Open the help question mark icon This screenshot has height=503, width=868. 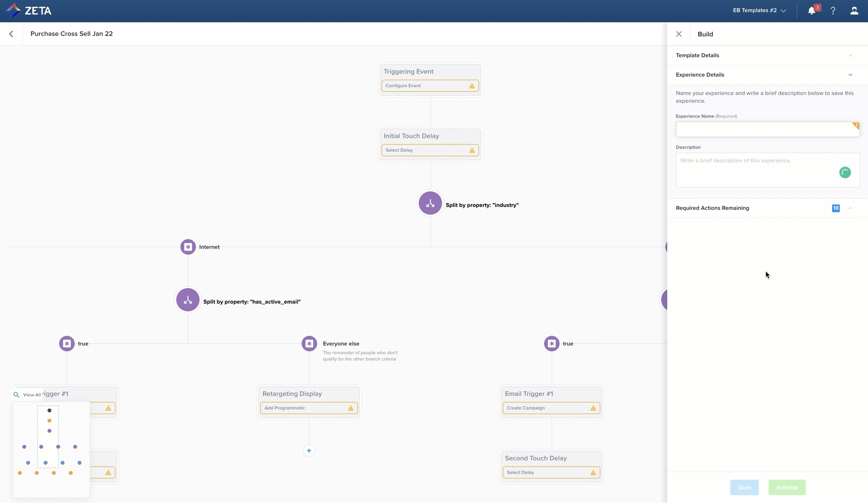tap(833, 11)
